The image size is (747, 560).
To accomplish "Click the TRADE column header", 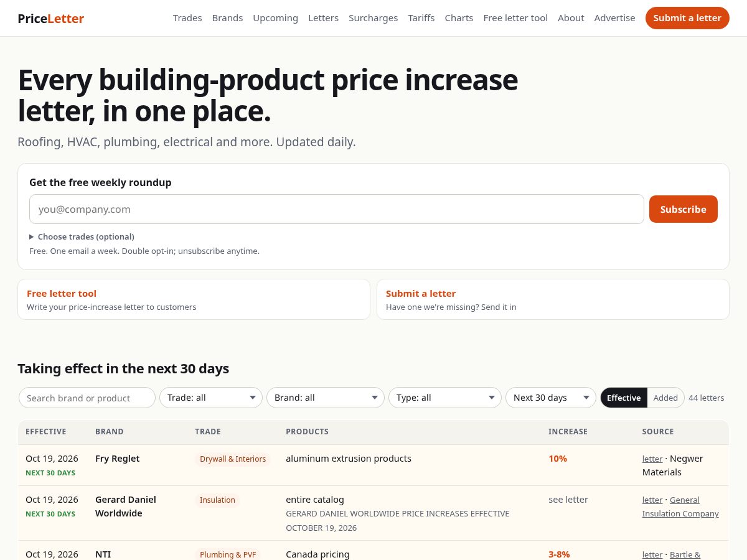I will pyautogui.click(x=208, y=431).
